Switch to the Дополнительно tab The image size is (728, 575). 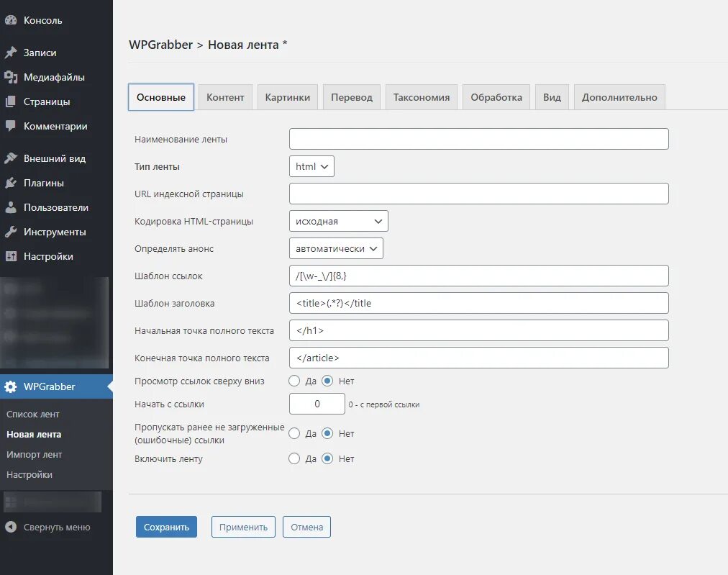point(619,97)
